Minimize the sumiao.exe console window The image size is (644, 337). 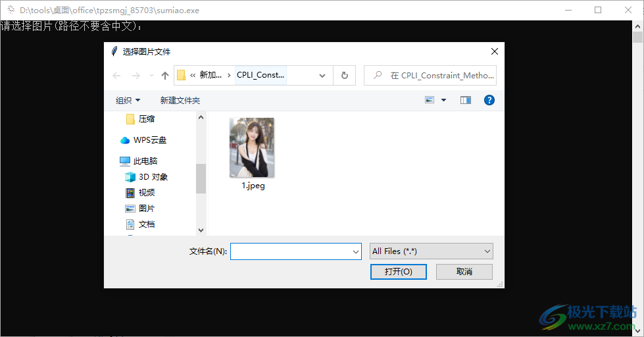point(568,10)
